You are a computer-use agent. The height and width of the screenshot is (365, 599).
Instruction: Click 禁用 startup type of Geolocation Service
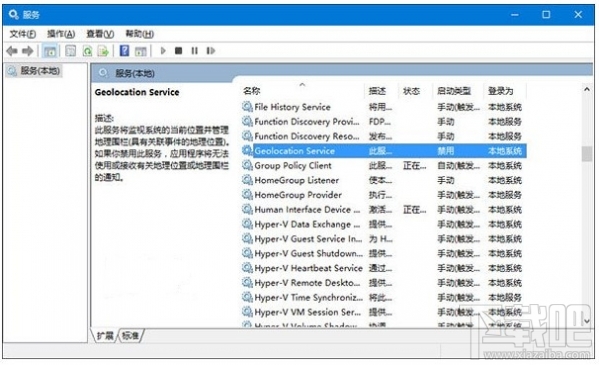[x=446, y=151]
